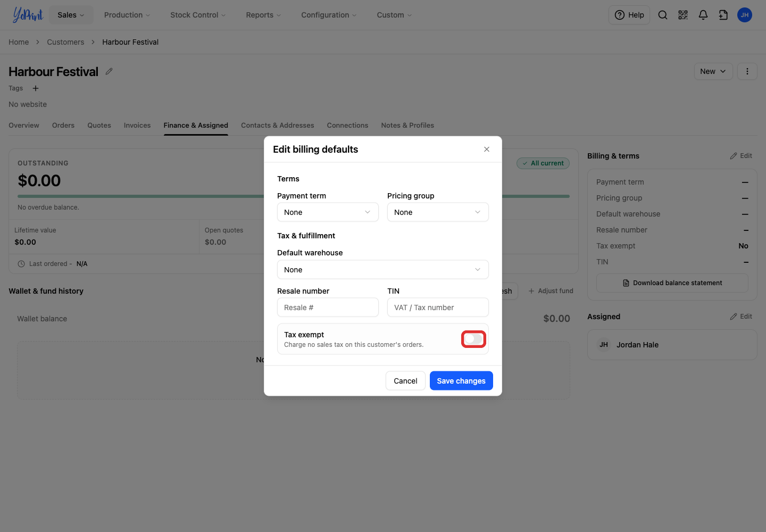Click the Help button

click(629, 15)
